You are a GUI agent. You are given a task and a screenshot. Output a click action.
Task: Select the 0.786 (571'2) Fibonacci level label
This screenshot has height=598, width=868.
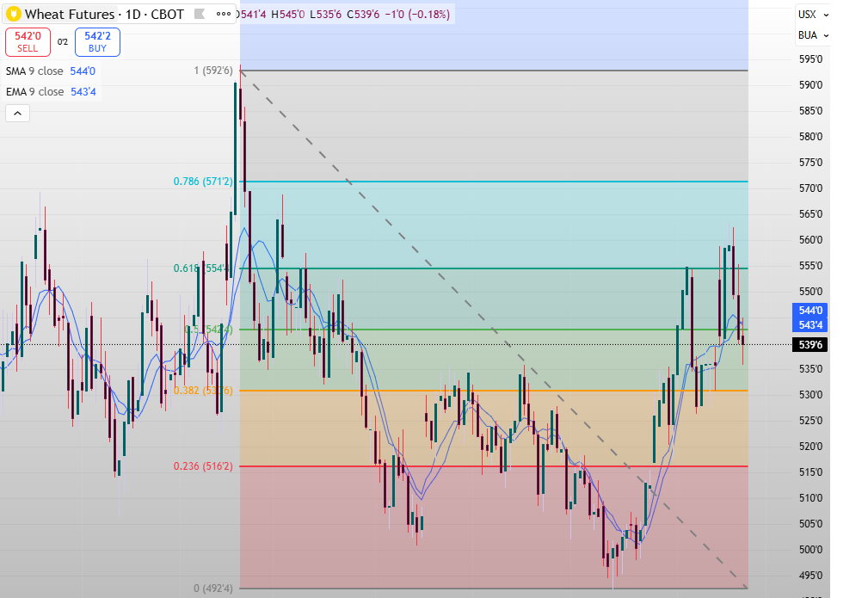[x=202, y=182]
